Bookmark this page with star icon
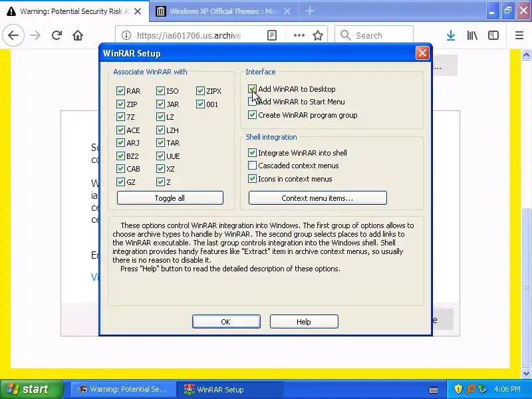Screen dimensions: 532x399 (318, 35)
